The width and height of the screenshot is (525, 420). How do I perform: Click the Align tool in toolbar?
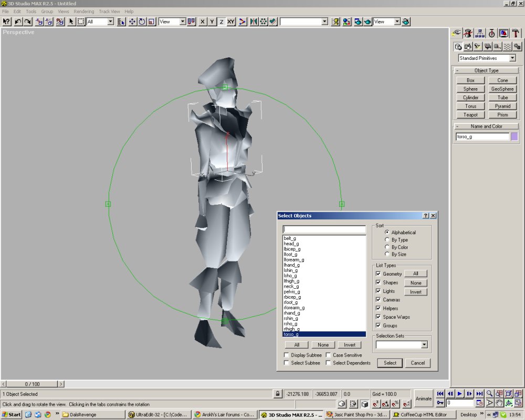(273, 22)
